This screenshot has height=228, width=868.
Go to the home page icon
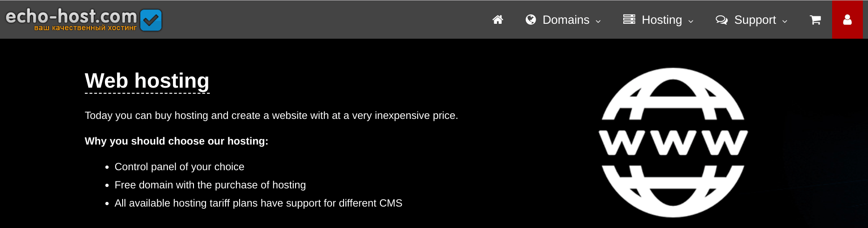click(498, 20)
